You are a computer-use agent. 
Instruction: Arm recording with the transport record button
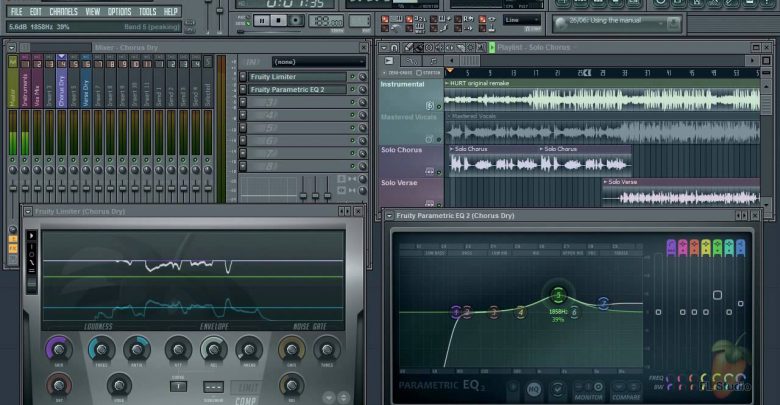[x=295, y=20]
